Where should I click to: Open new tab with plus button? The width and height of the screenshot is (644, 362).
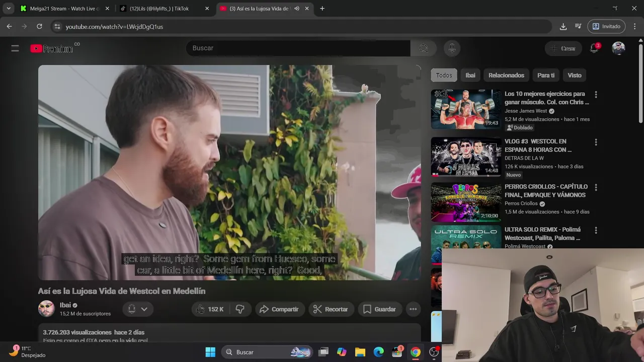(322, 9)
